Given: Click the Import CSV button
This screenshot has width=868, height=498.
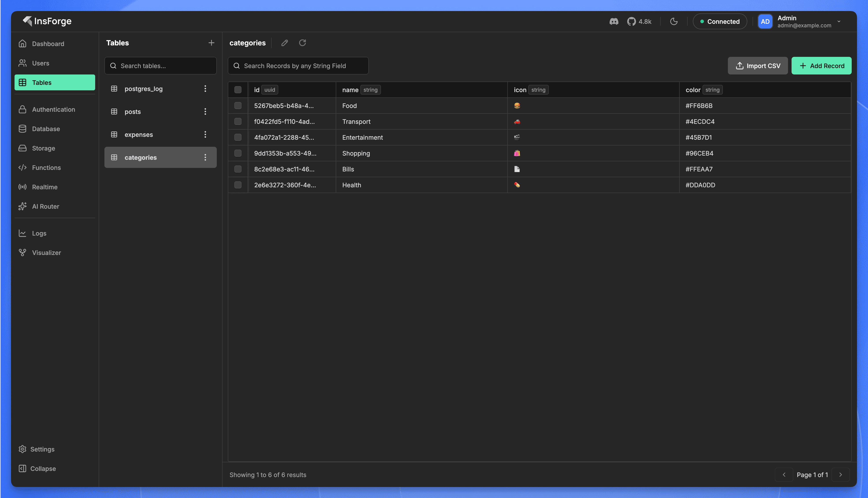Looking at the screenshot, I should click(758, 66).
